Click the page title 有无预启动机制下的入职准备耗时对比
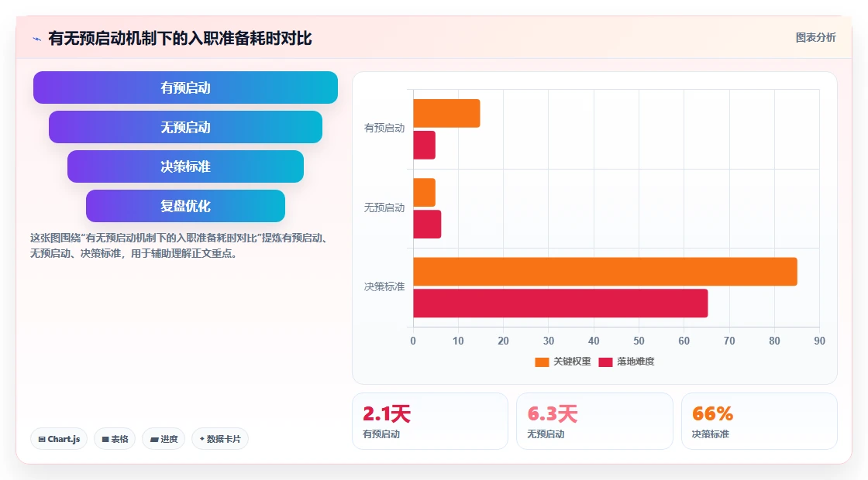This screenshot has height=480, width=868. click(180, 39)
